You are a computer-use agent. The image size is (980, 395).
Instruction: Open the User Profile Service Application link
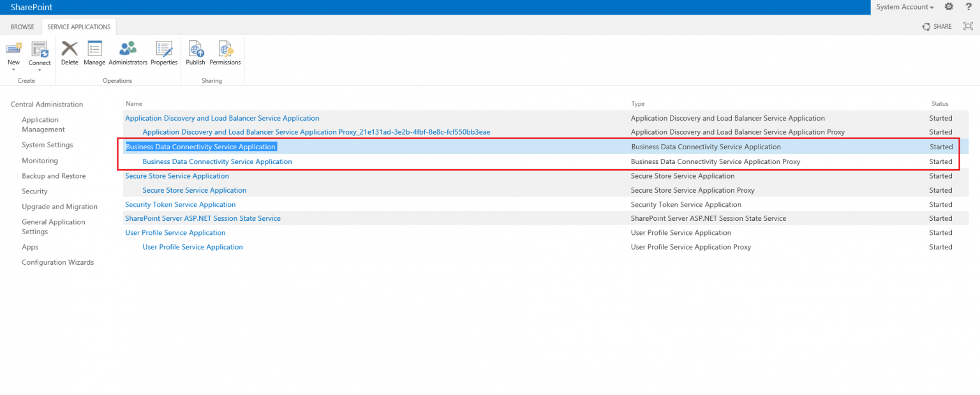(x=175, y=232)
